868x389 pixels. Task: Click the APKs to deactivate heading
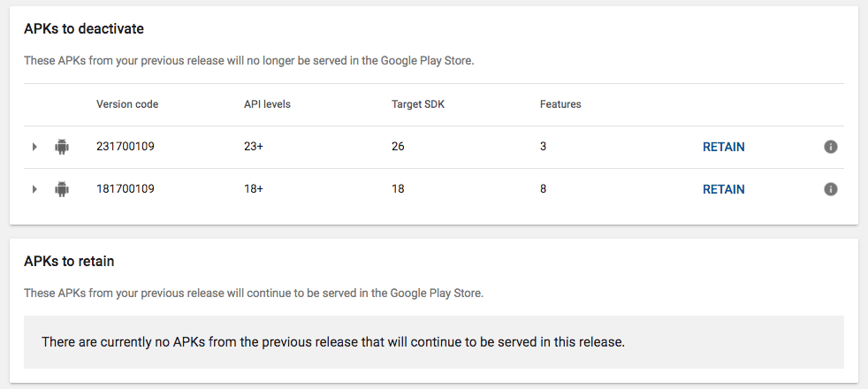[84, 29]
